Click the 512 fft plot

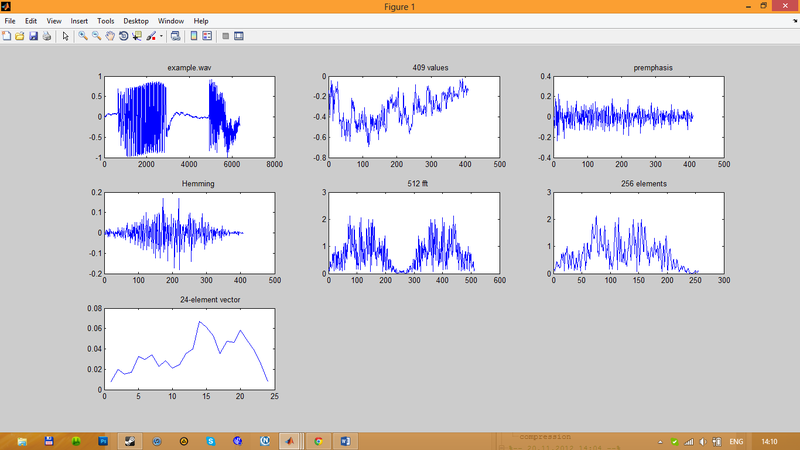click(414, 233)
